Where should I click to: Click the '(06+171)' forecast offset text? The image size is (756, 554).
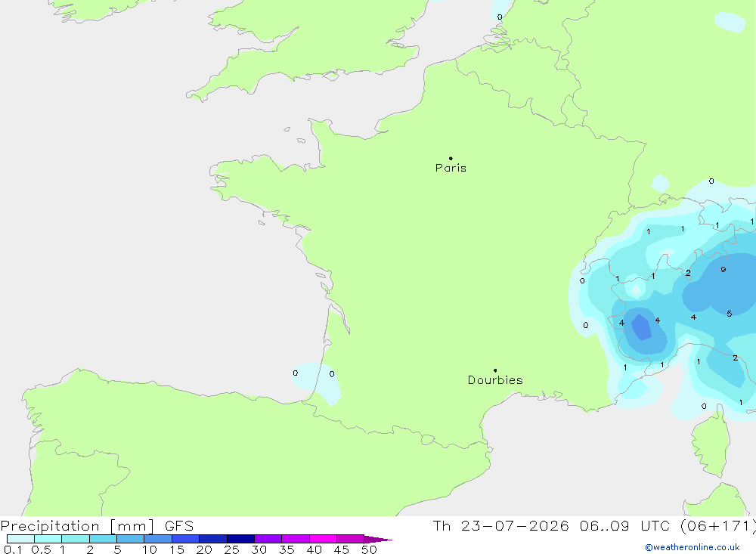(x=717, y=526)
